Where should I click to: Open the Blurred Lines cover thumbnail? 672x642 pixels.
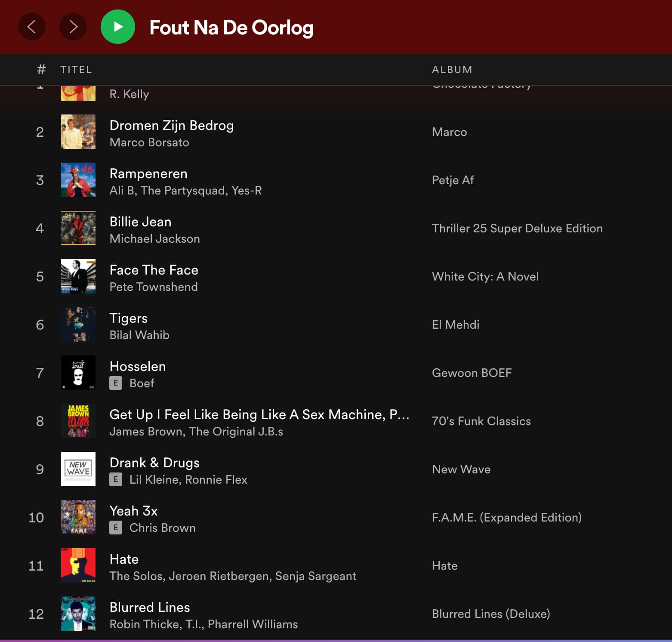[78, 614]
